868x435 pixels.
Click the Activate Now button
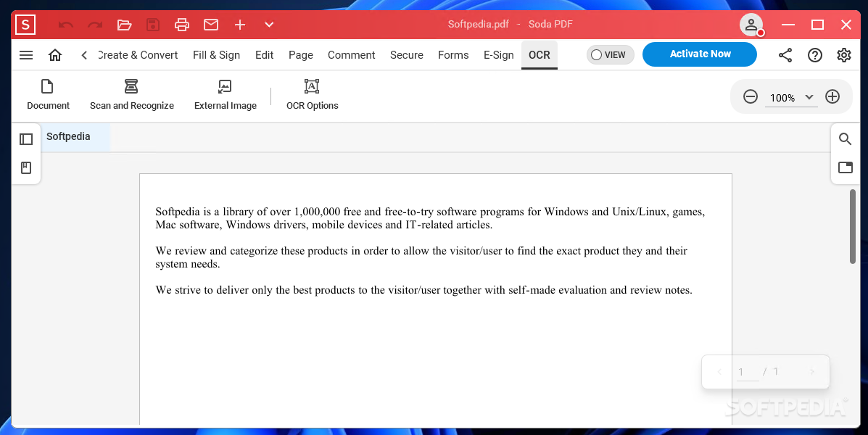700,54
